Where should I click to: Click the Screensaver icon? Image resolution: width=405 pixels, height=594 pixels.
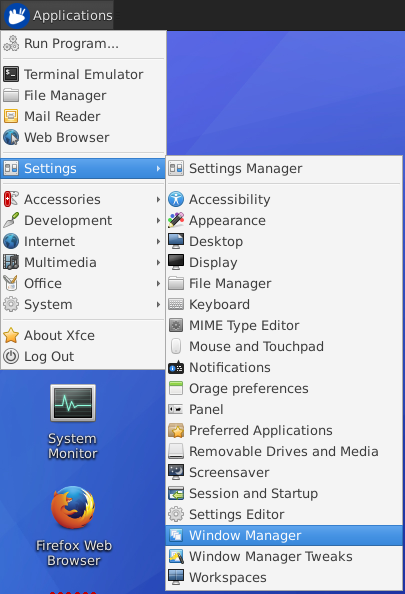(x=176, y=472)
